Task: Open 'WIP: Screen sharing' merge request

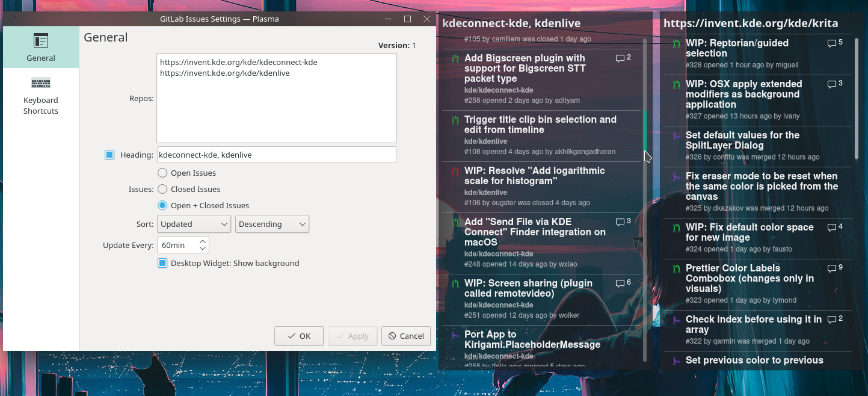Action: pyautogui.click(x=528, y=288)
